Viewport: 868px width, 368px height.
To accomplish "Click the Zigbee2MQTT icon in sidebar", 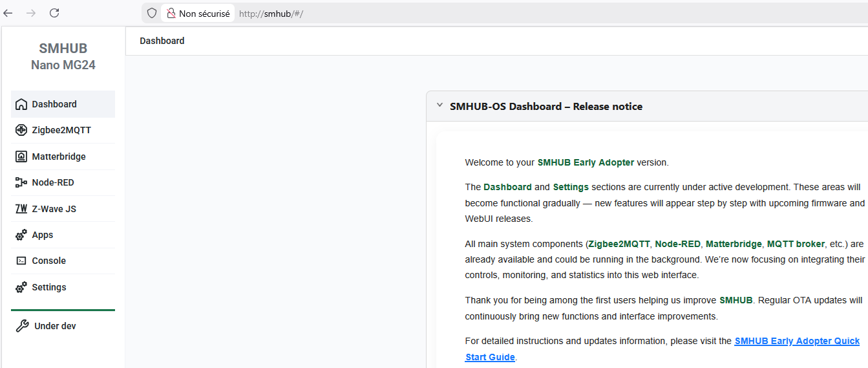I will point(21,130).
